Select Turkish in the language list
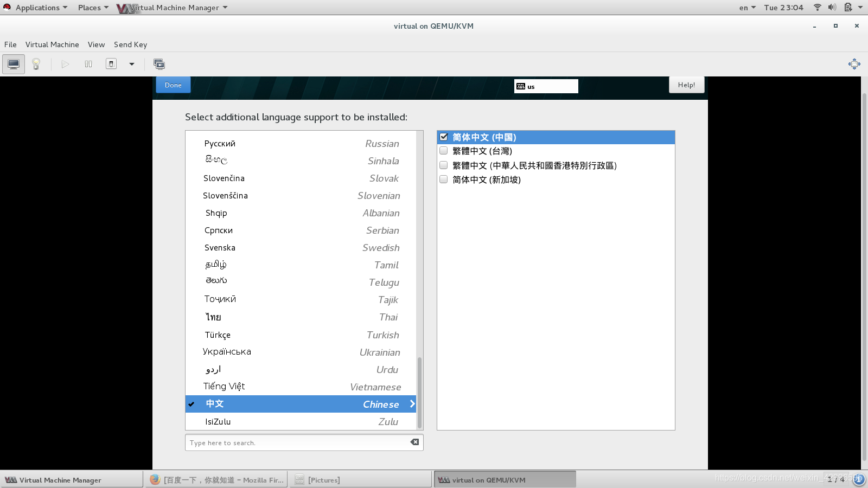This screenshot has width=868, height=488. 301,335
